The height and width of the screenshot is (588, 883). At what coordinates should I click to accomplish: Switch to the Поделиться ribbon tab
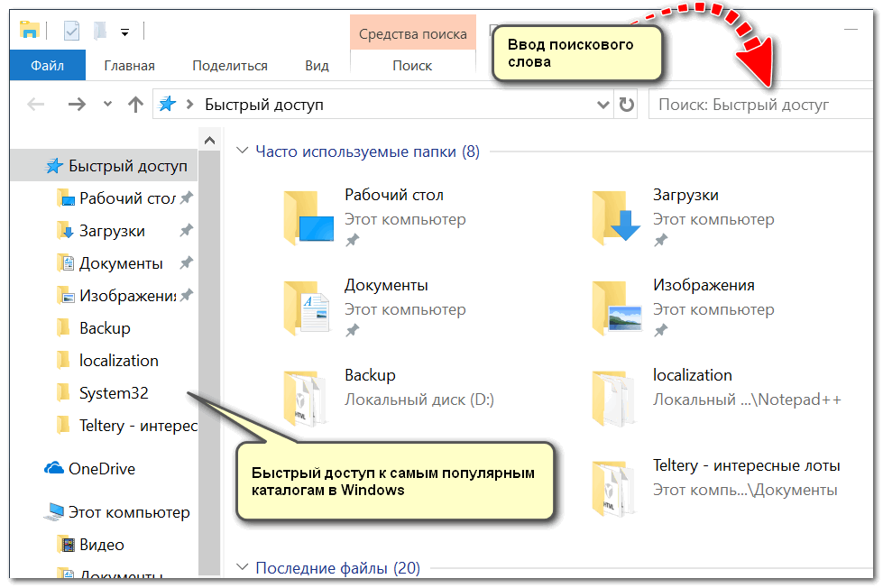point(230,65)
